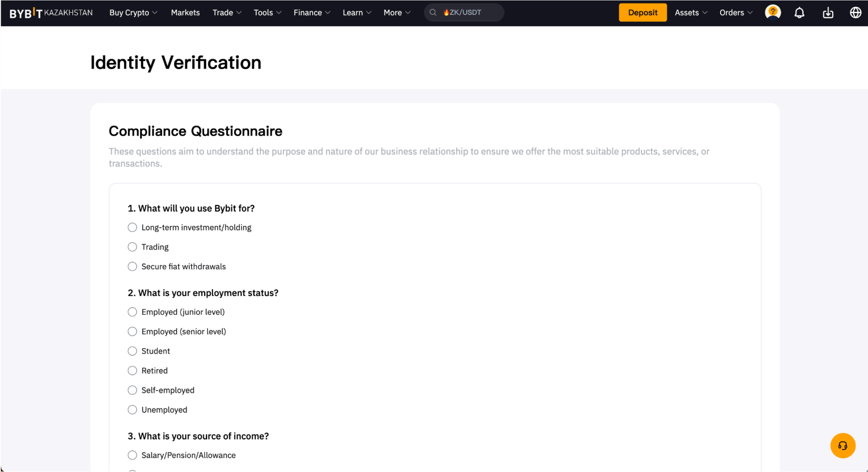Expand the Buy Crypto dropdown

click(x=133, y=13)
